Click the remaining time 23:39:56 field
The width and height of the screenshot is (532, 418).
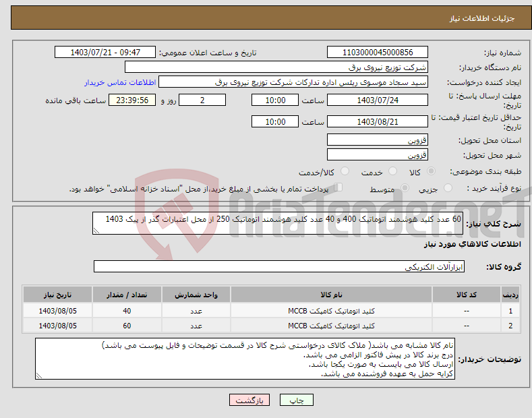point(132,100)
